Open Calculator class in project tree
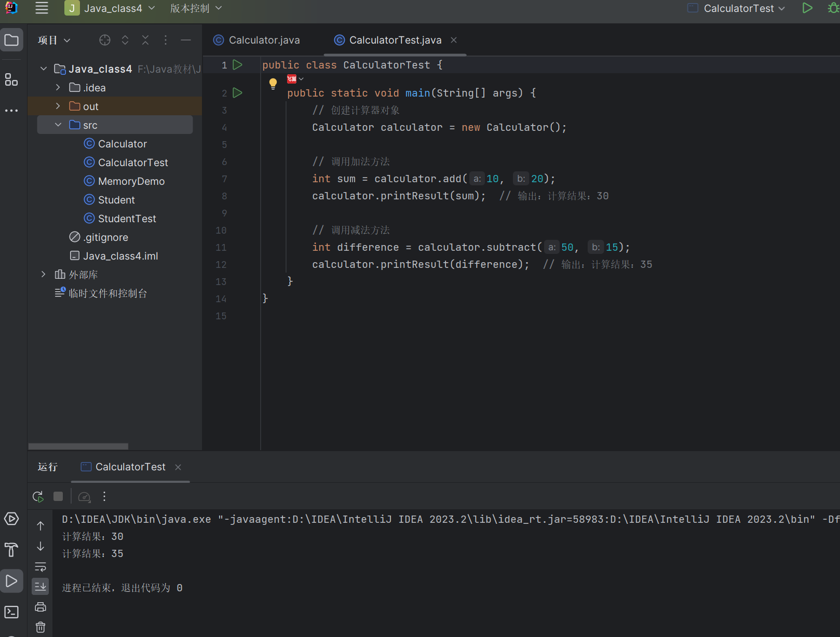The width and height of the screenshot is (840, 637). tap(115, 144)
